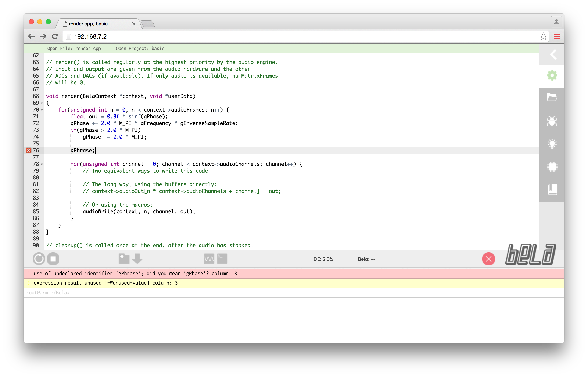Screen dimensions: 588x377
Task: Collapse code fold at line 69
Action: pos(42,103)
